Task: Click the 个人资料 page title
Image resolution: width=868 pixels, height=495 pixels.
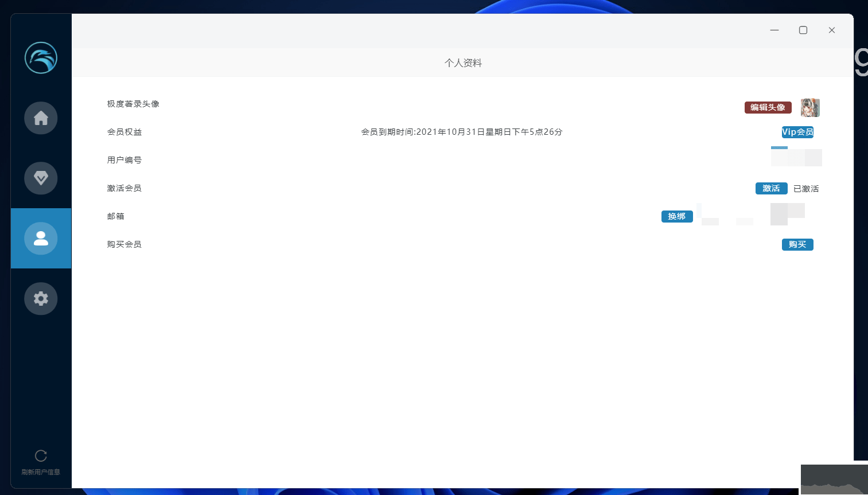Action: point(463,63)
